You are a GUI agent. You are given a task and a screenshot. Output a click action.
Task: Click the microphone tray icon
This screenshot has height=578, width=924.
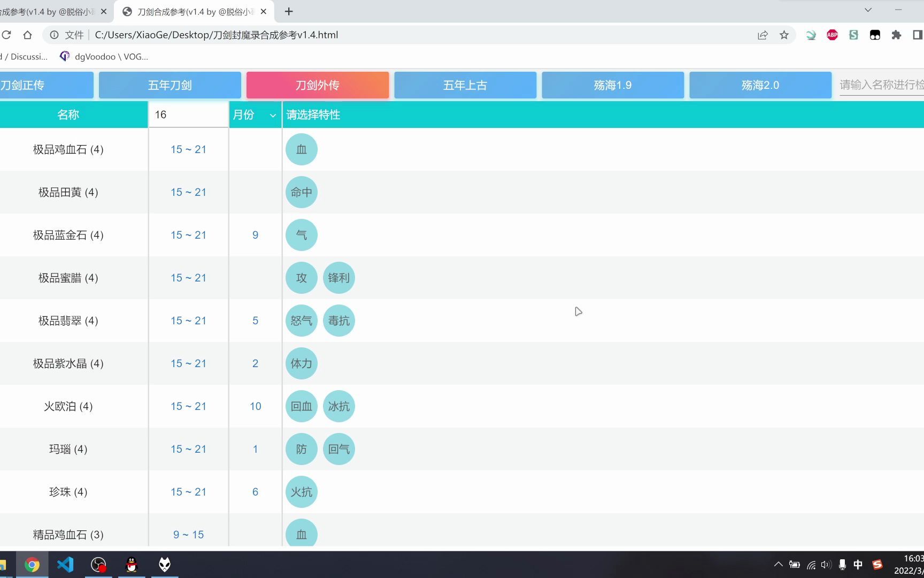[842, 565]
